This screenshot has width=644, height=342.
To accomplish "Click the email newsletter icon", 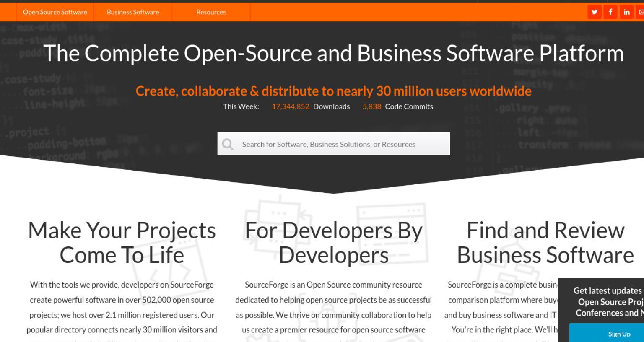I will point(640,12).
